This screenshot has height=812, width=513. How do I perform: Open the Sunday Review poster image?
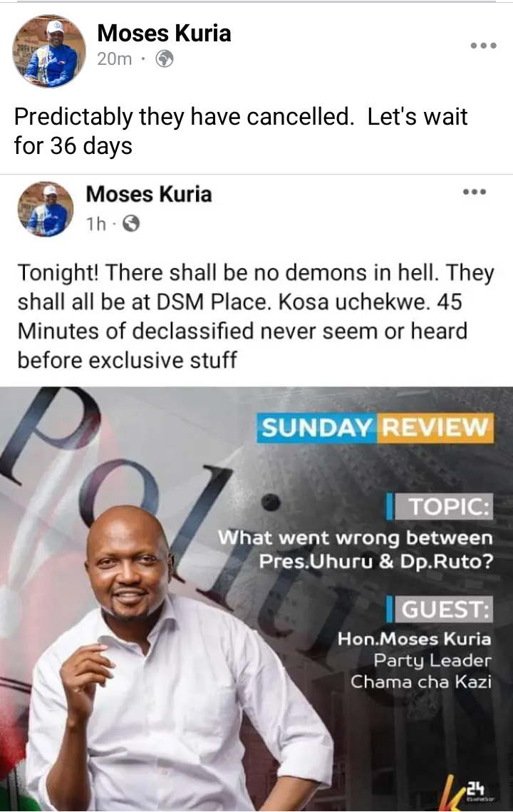256,599
